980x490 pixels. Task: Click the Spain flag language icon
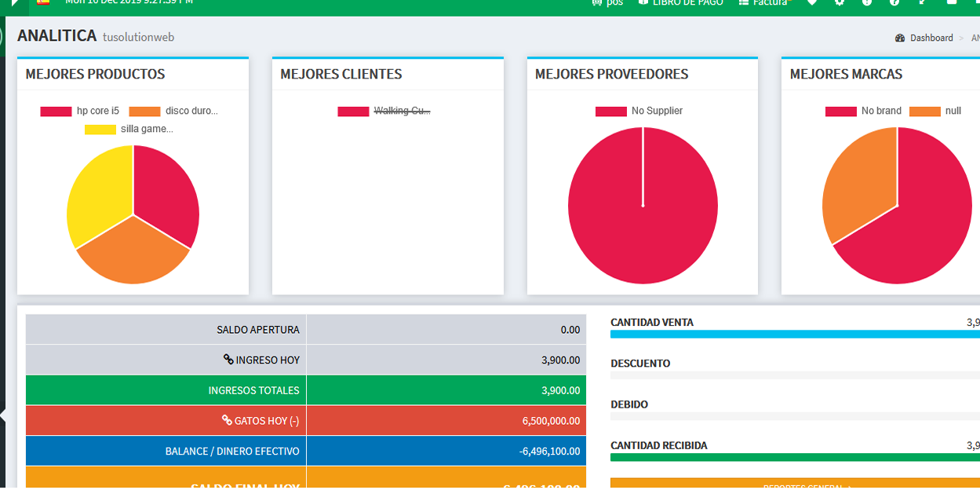[43, 2]
